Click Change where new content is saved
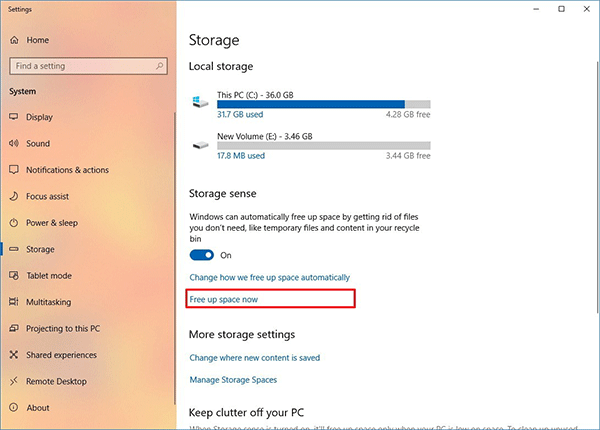The height and width of the screenshot is (430, 600). pos(255,358)
